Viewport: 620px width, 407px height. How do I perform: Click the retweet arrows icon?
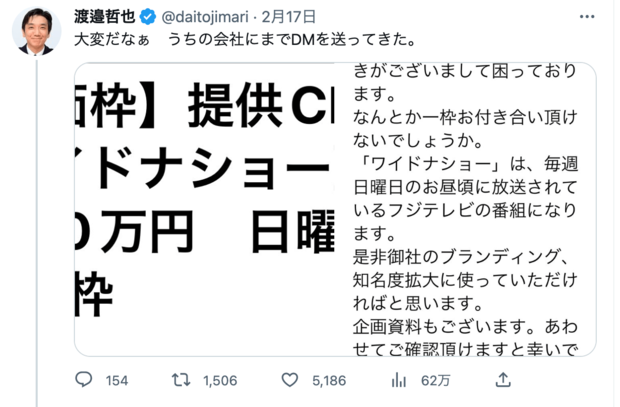(x=183, y=380)
